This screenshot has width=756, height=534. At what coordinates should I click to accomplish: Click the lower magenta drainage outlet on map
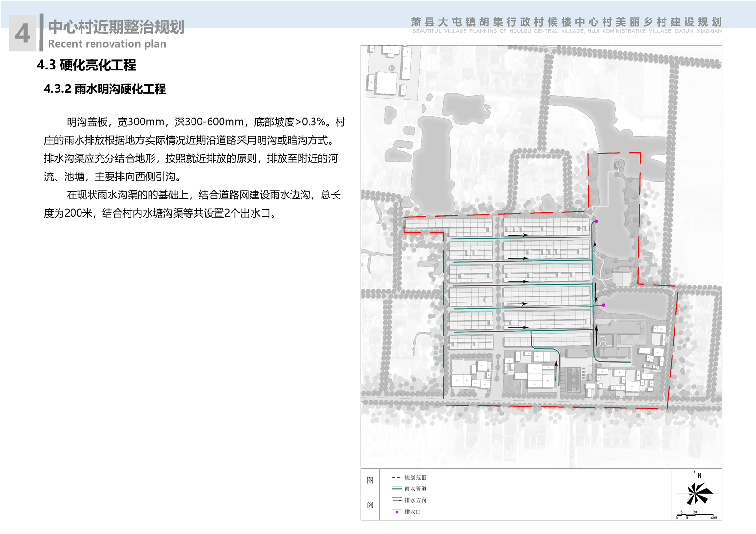tap(604, 305)
